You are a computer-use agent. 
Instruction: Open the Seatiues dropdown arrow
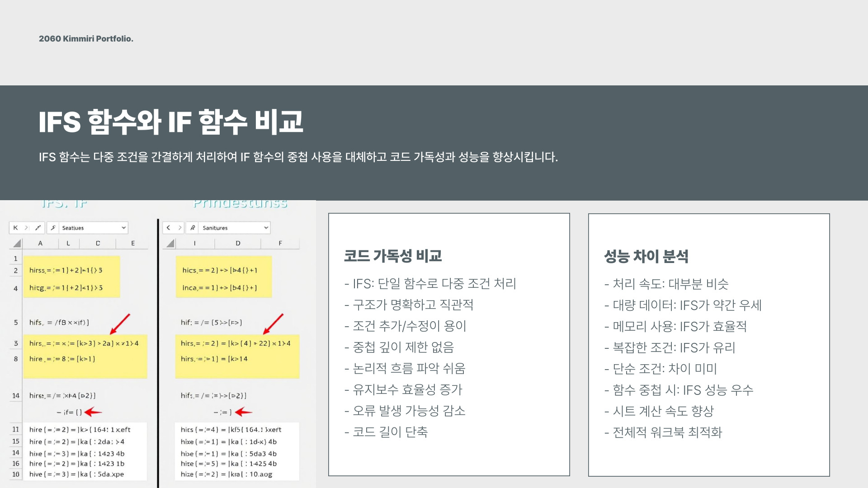click(x=123, y=228)
